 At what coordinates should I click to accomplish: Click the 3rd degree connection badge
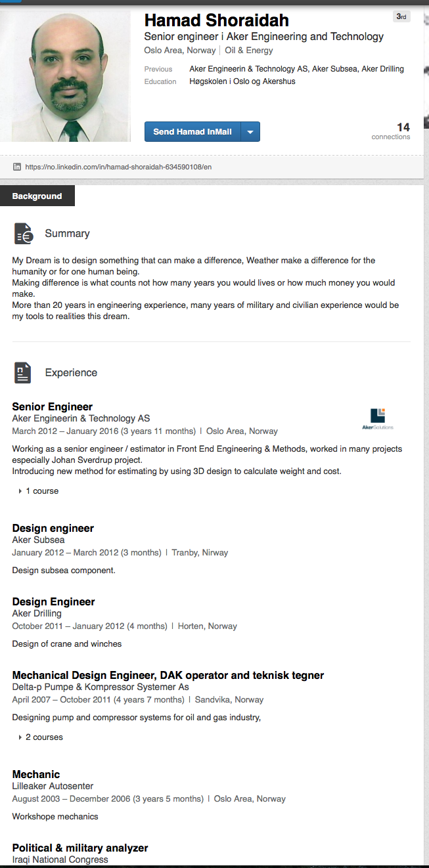pos(401,16)
